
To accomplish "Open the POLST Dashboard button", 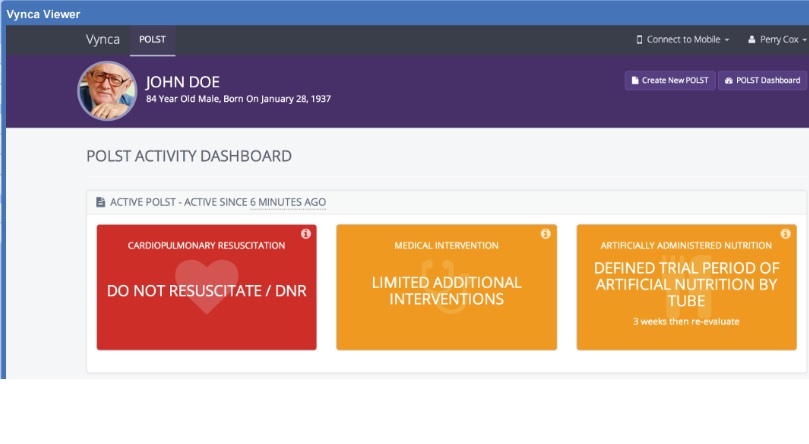I will click(762, 80).
